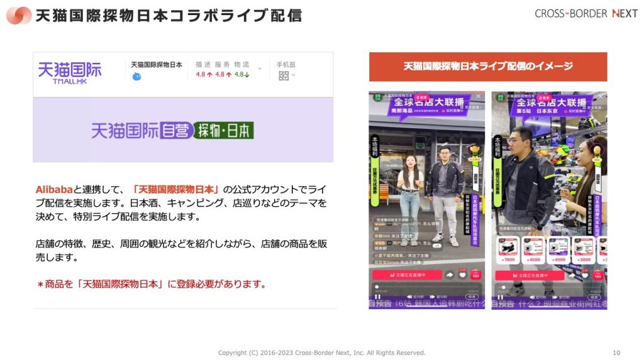Click the 全球名店大联播 title in left stream
The image size is (644, 362).
coord(429,102)
